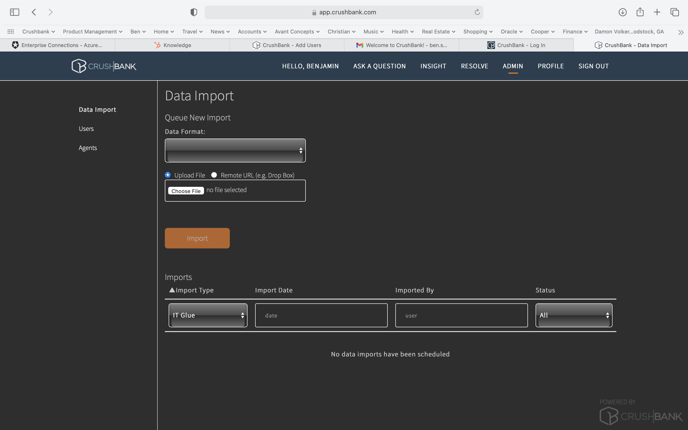688x430 pixels.
Task: Expand the Finance bookmarks folder
Action: coord(575,32)
